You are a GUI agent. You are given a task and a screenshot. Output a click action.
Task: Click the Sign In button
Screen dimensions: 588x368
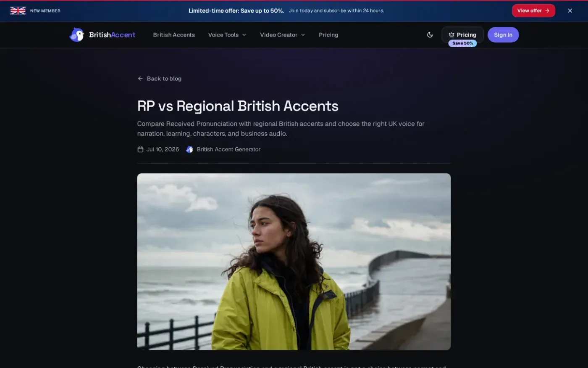click(503, 35)
